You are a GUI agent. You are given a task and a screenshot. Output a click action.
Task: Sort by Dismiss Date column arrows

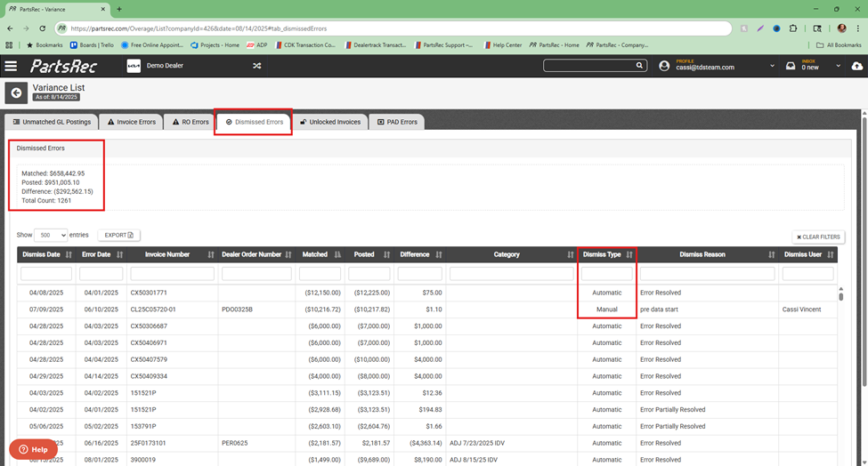tap(69, 255)
